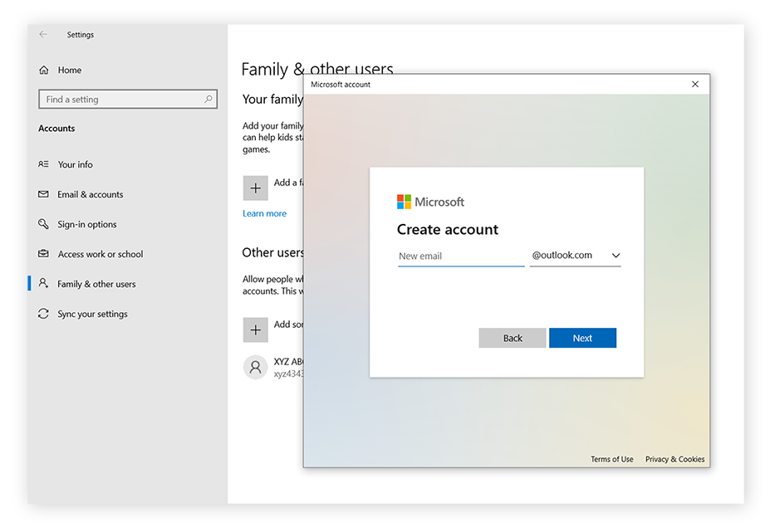Click the Create account heading
The width and height of the screenshot is (775, 532).
point(447,229)
